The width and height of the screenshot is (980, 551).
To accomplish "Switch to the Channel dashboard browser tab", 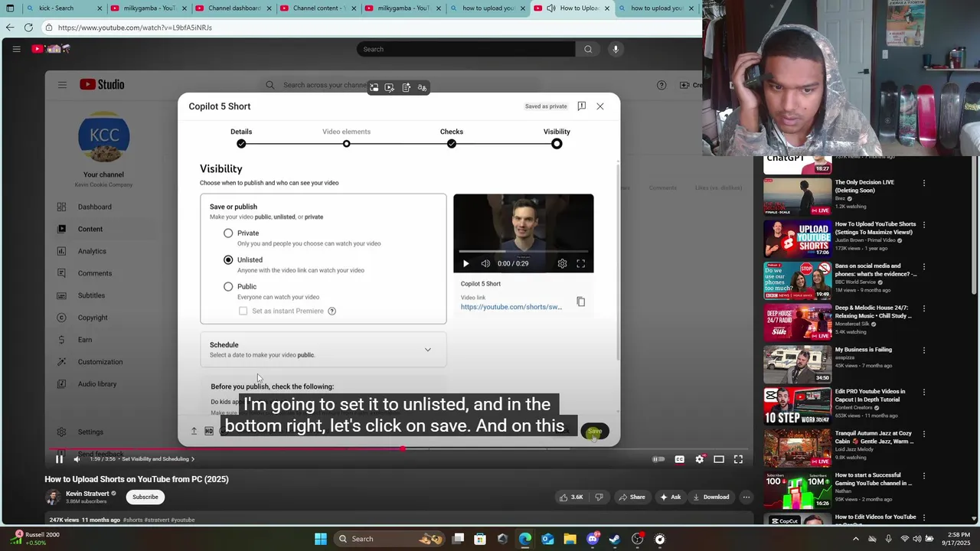I will point(231,8).
